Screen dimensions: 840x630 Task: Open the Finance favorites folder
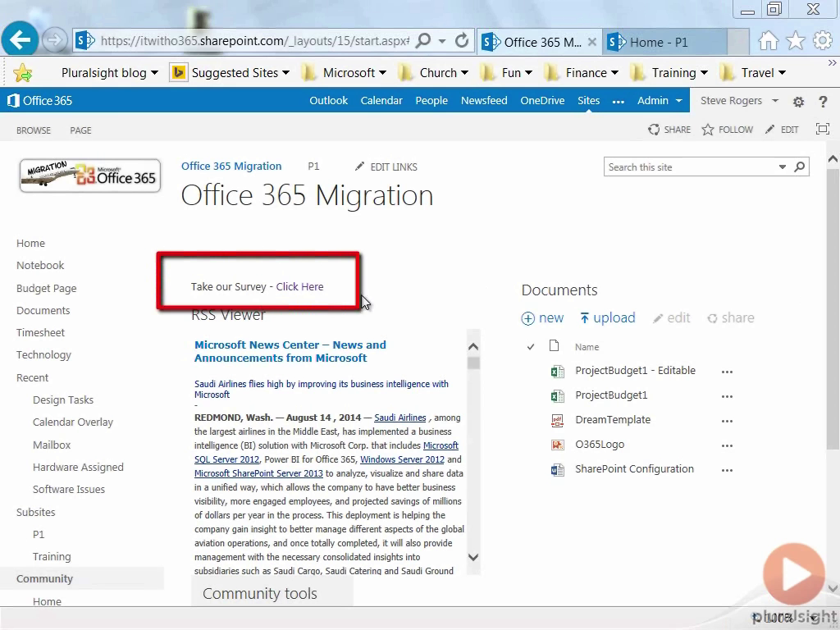click(x=582, y=72)
